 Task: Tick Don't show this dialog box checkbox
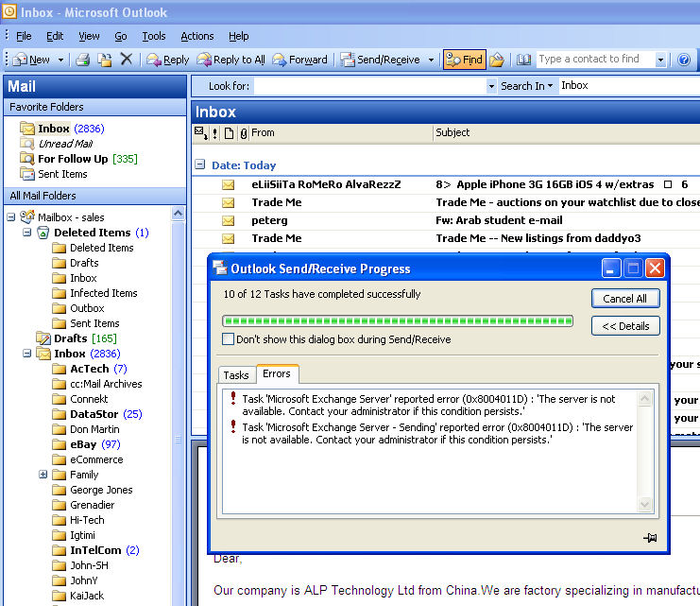click(x=228, y=338)
